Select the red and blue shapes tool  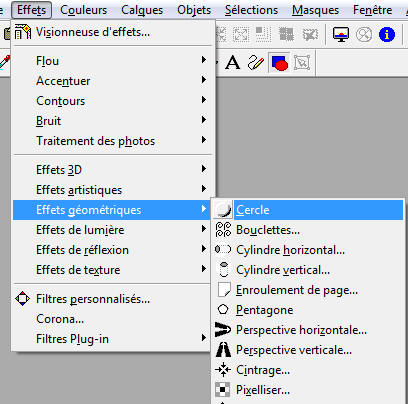point(280,63)
